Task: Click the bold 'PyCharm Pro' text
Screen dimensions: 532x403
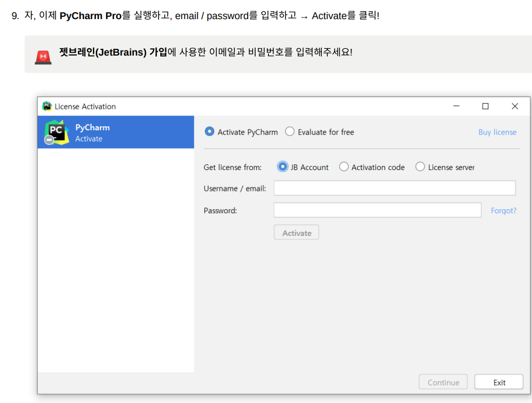Action: [x=91, y=16]
